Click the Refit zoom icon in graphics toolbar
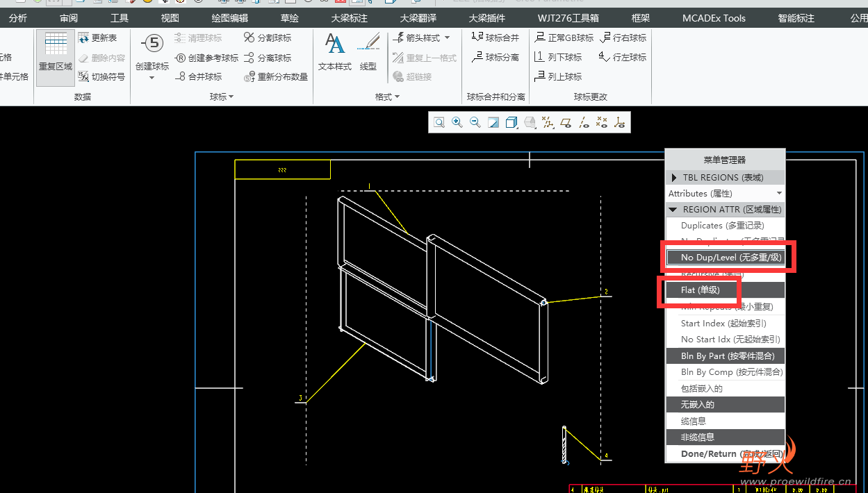Image resolution: width=868 pixels, height=493 pixels. click(x=439, y=123)
